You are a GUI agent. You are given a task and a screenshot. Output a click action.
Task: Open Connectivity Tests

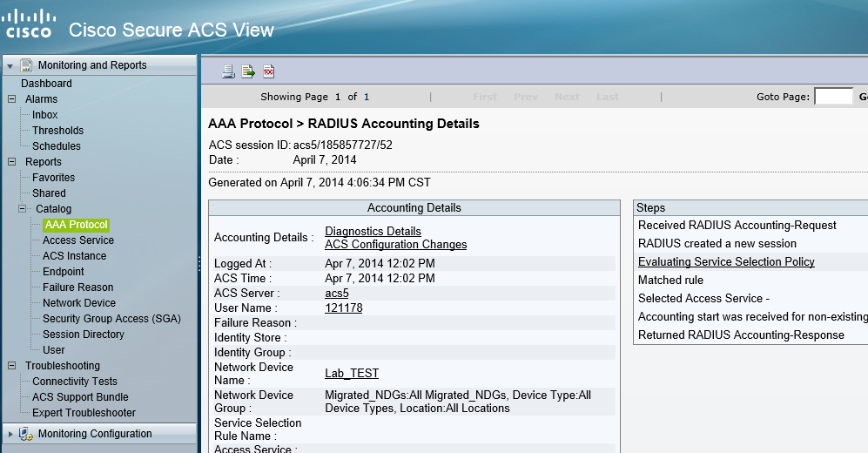point(75,382)
